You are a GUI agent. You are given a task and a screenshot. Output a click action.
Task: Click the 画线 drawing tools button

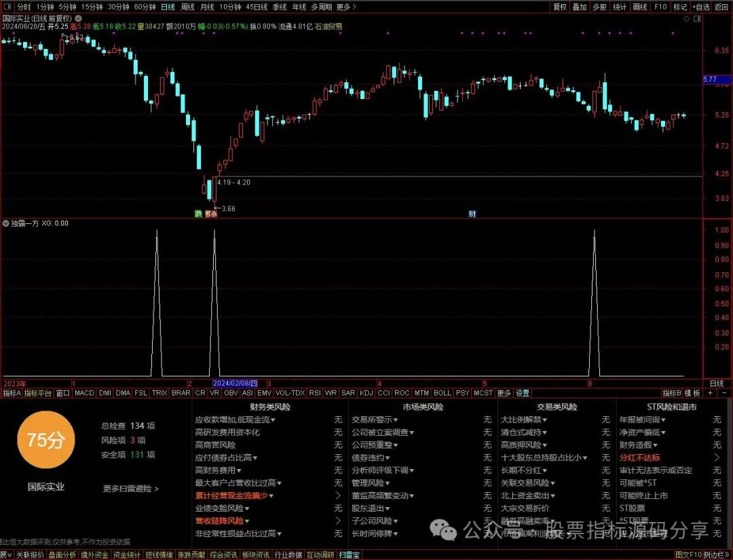point(640,7)
